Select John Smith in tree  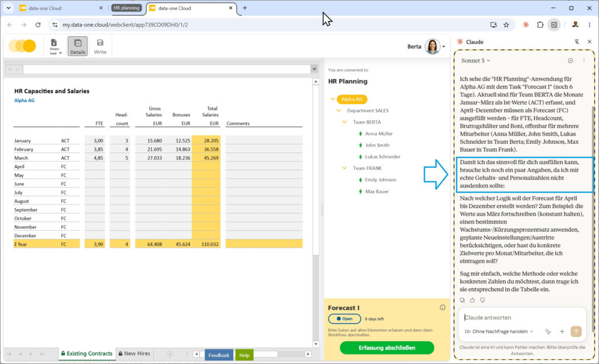click(x=377, y=145)
